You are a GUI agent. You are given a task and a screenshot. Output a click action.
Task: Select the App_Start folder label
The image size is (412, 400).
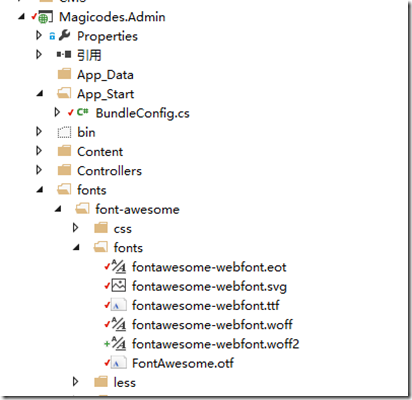(106, 94)
